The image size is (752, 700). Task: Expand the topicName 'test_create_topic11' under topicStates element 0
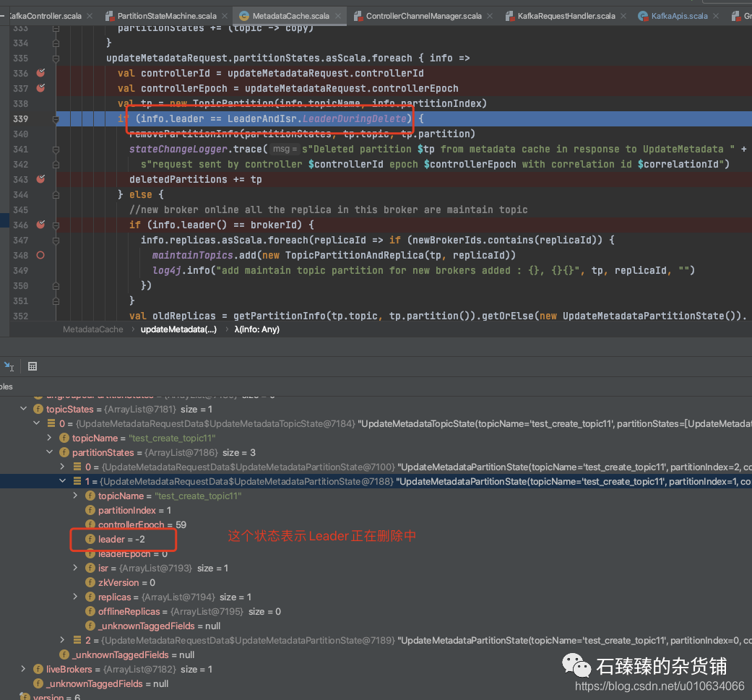pyautogui.click(x=49, y=438)
